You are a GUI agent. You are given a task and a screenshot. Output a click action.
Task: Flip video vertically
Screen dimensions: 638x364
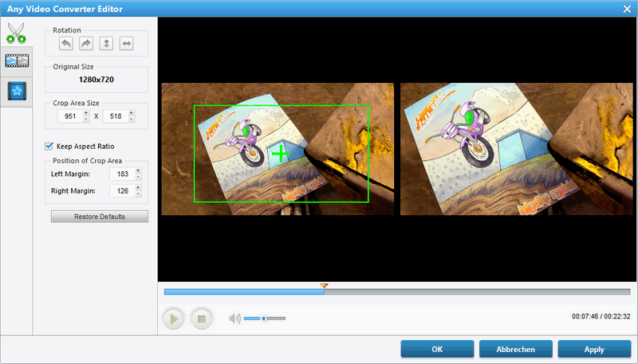[106, 44]
